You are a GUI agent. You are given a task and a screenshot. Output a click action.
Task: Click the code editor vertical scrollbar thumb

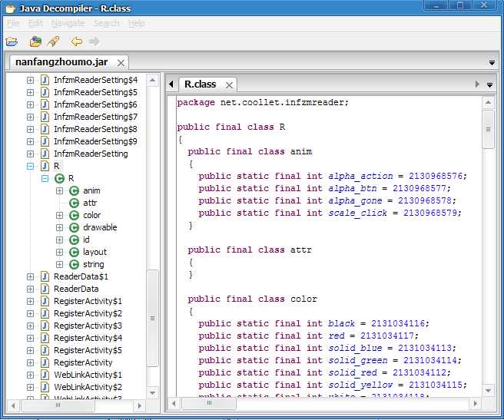(x=489, y=130)
